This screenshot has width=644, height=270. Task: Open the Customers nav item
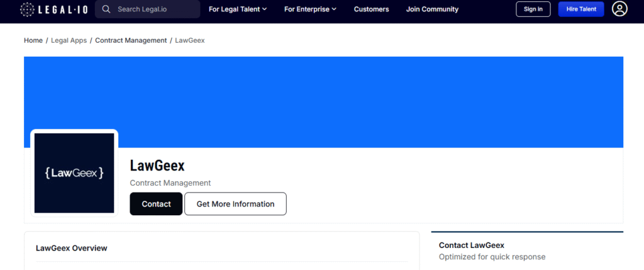(371, 9)
